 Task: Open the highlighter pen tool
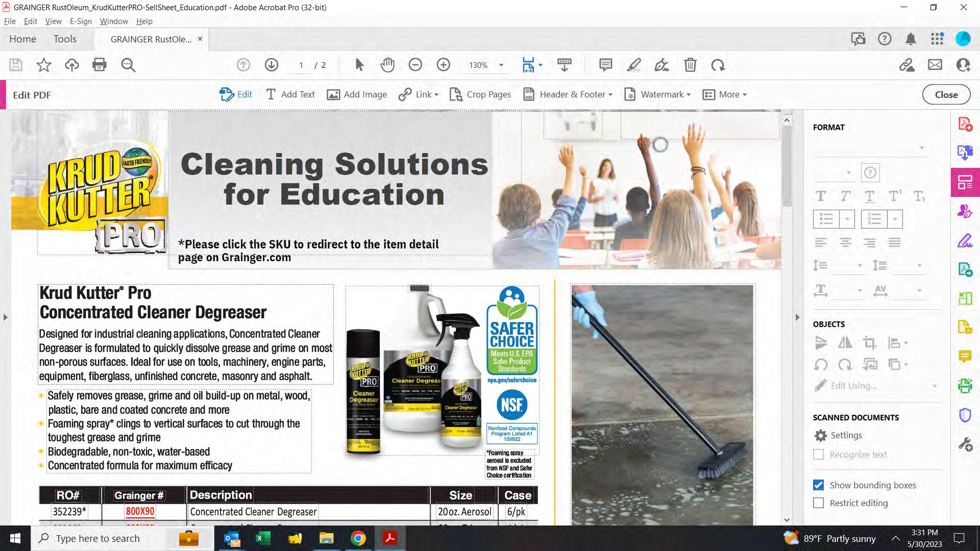pyautogui.click(x=633, y=65)
